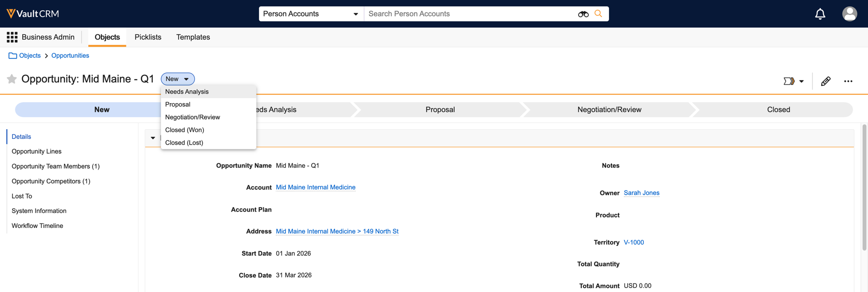Switch to the Picklists tab
Viewport: 868px width, 292px height.
point(148,37)
